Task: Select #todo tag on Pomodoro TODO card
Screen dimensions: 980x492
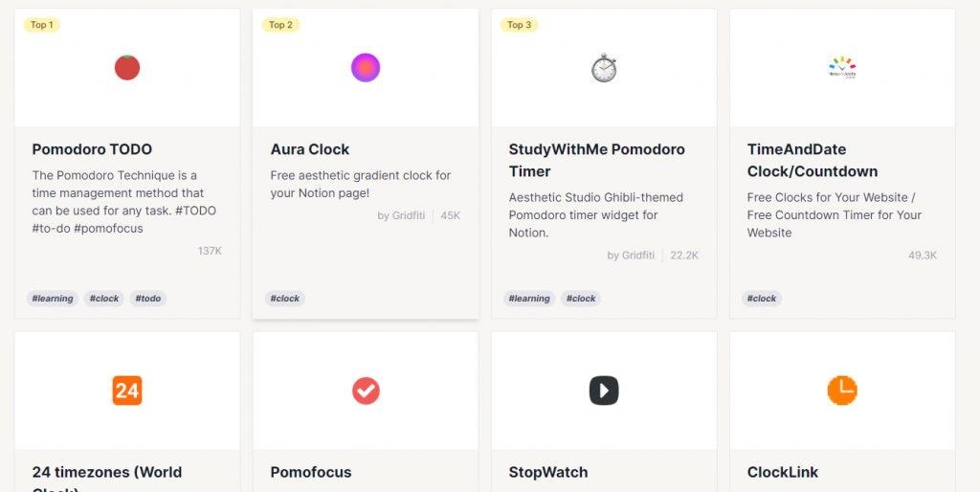Action: [148, 299]
